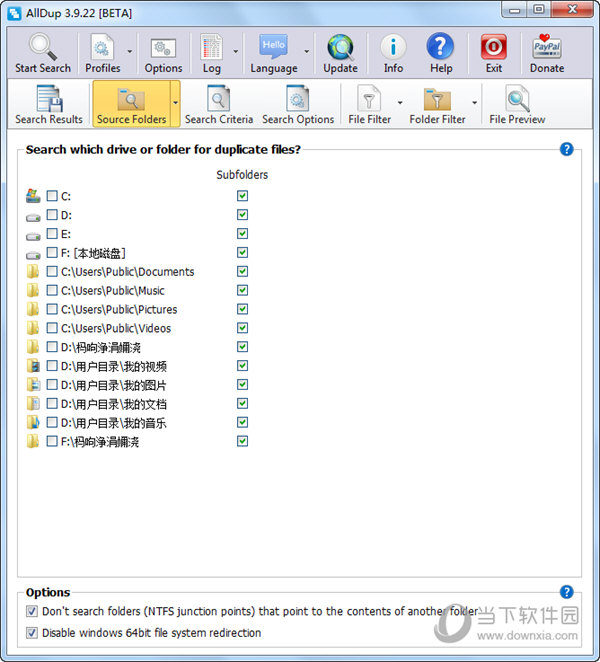
Task: Expand the File Filter dropdown arrow
Action: point(399,103)
